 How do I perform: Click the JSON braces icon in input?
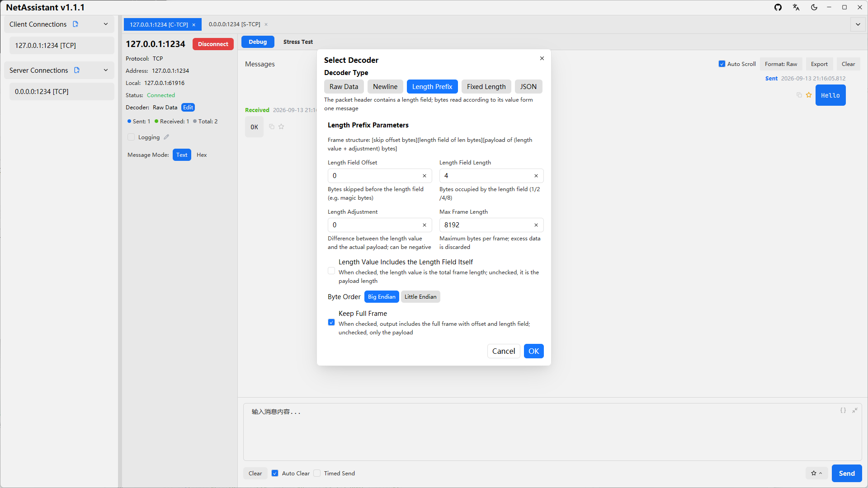(x=843, y=410)
